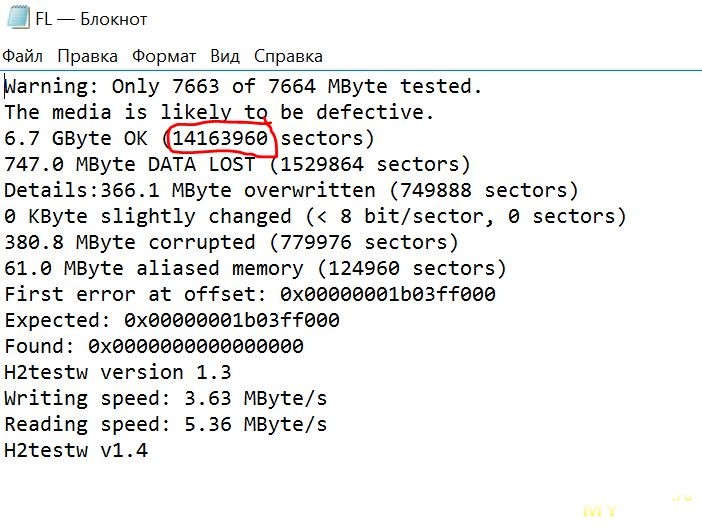Open the Формат menu
The width and height of the screenshot is (702, 527).
click(x=164, y=56)
